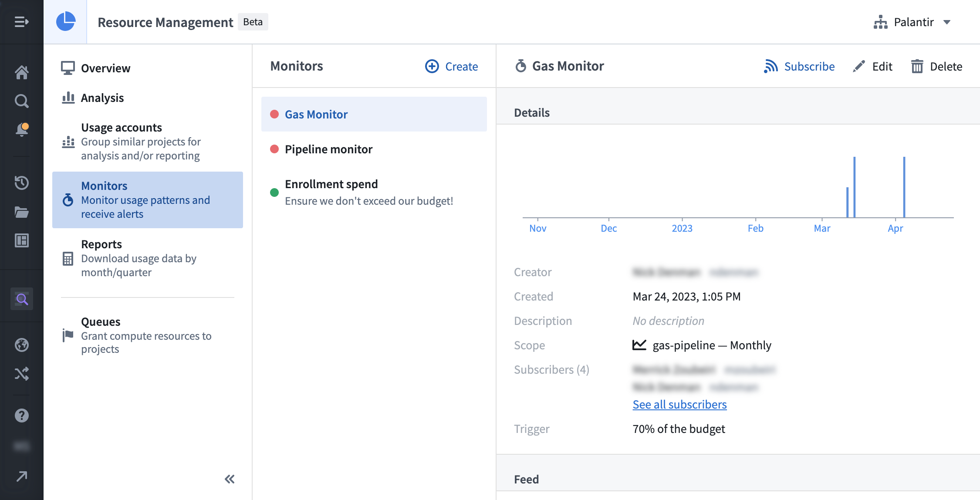Screen dimensions: 980x500
Task: Open the Palantir organization dropdown
Action: (912, 22)
